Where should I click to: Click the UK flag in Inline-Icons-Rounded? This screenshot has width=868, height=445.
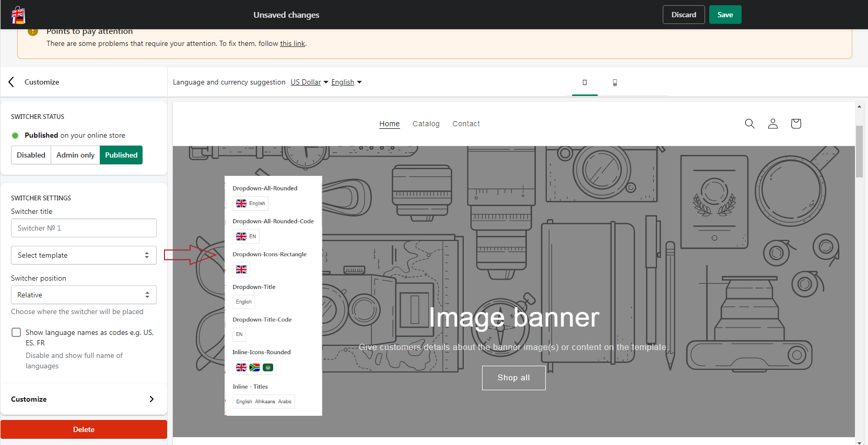(241, 367)
